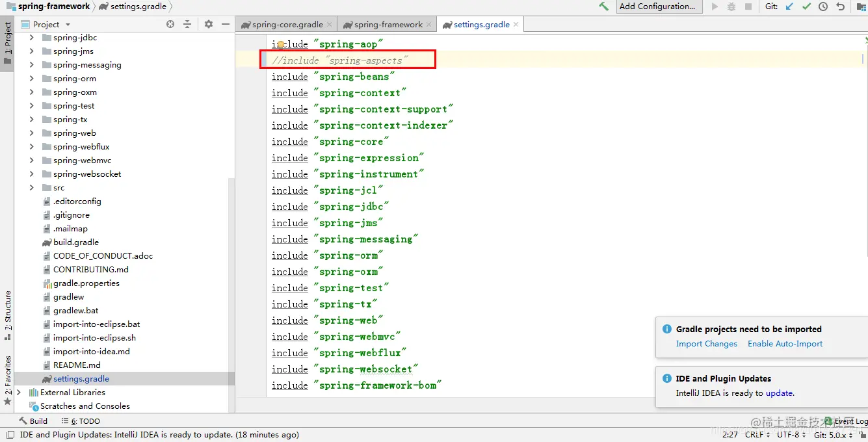The width and height of the screenshot is (868, 442).
Task: Expand the src folder
Action: pos(31,188)
